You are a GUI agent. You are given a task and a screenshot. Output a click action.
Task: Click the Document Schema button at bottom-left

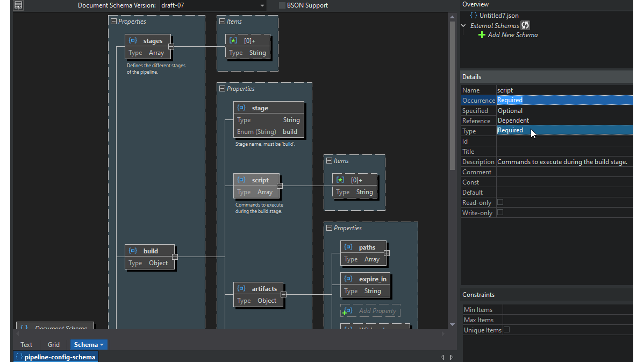[x=54, y=328]
